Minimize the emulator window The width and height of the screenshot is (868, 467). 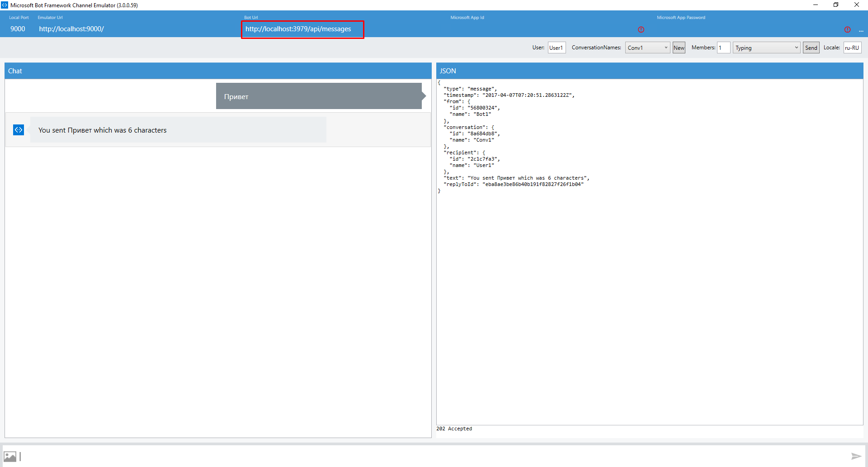click(x=816, y=5)
